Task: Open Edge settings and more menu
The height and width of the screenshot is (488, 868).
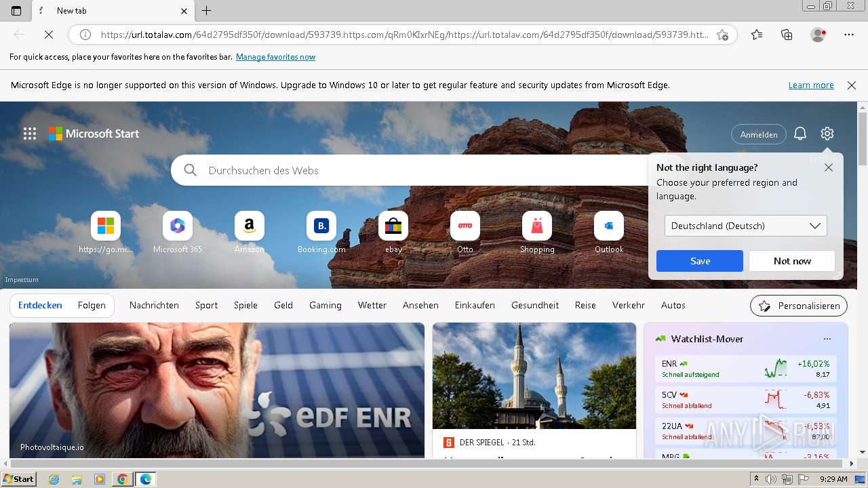Action: click(x=849, y=35)
